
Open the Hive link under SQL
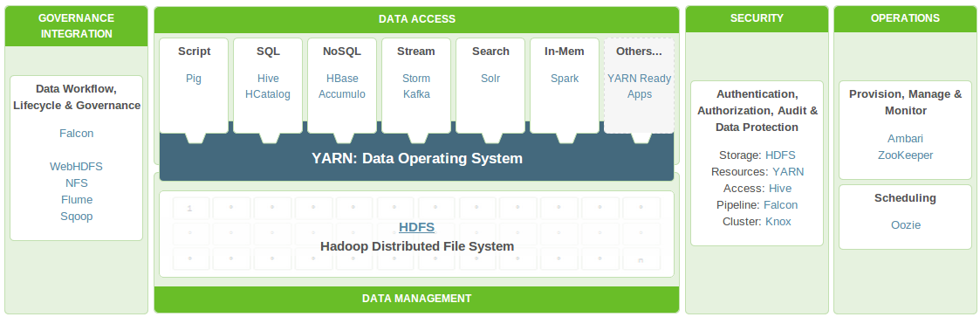[x=268, y=79]
